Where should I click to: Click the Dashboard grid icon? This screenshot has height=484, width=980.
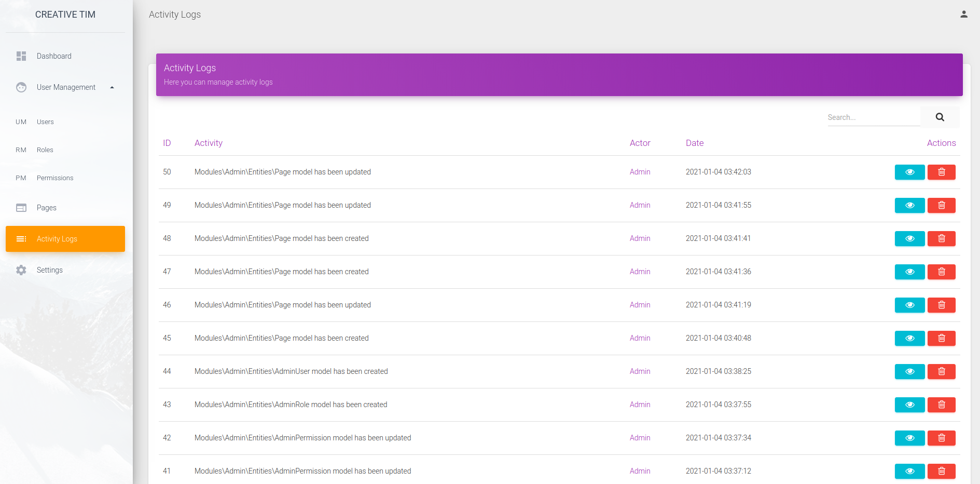coord(21,56)
